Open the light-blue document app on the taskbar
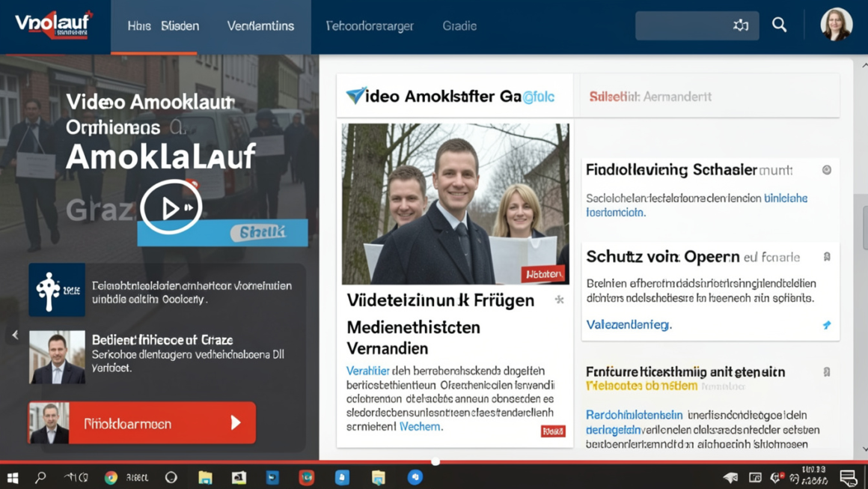The width and height of the screenshot is (868, 489). [x=342, y=477]
